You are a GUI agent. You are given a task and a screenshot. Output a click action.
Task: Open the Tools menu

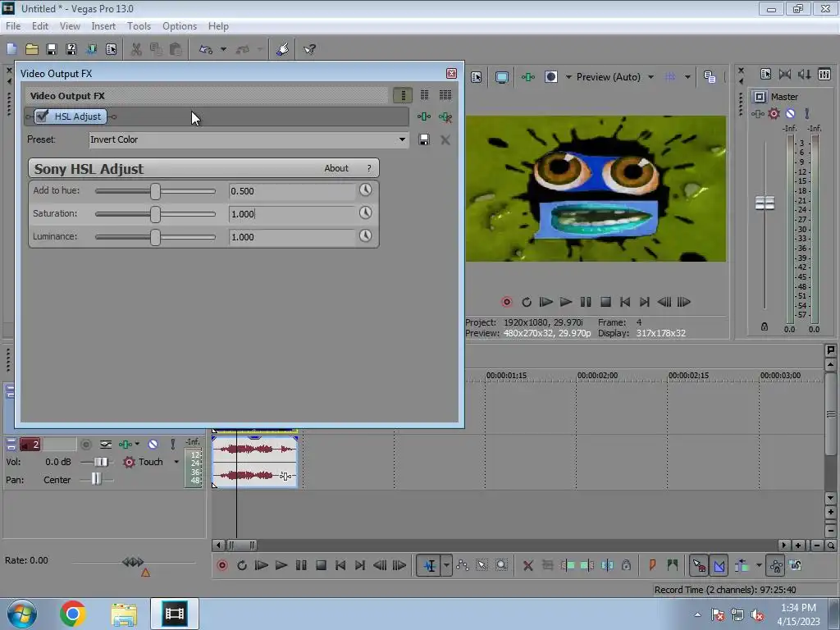point(139,26)
